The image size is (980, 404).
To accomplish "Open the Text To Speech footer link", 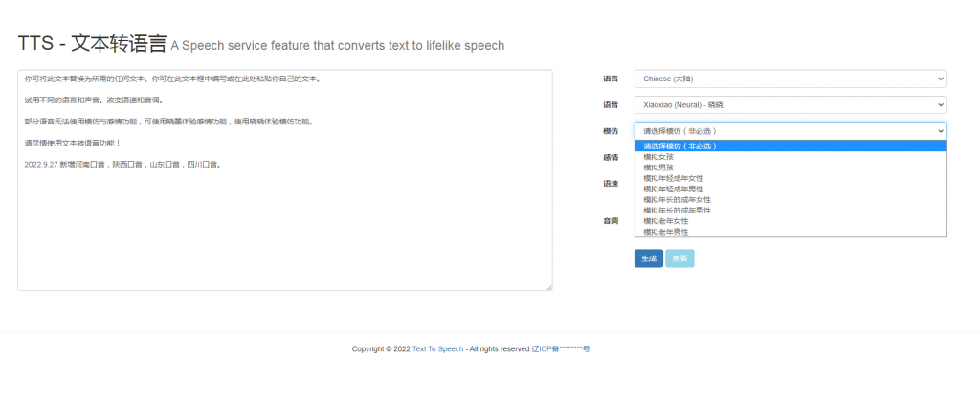I will (437, 349).
